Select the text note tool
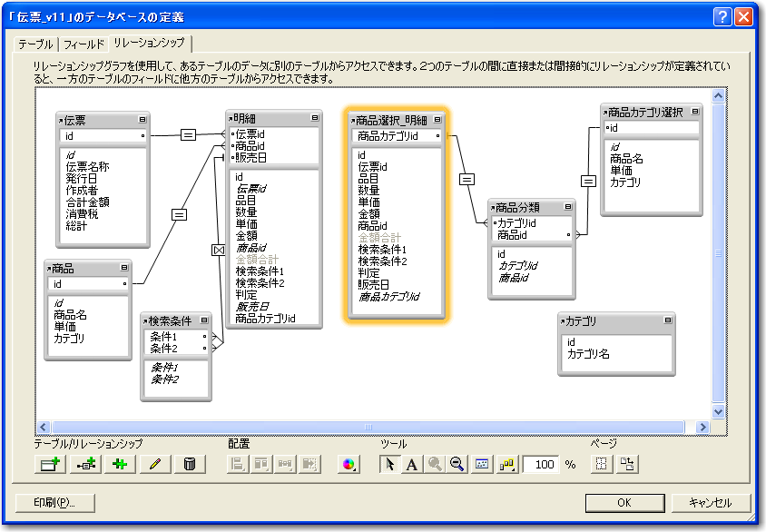 coord(411,464)
